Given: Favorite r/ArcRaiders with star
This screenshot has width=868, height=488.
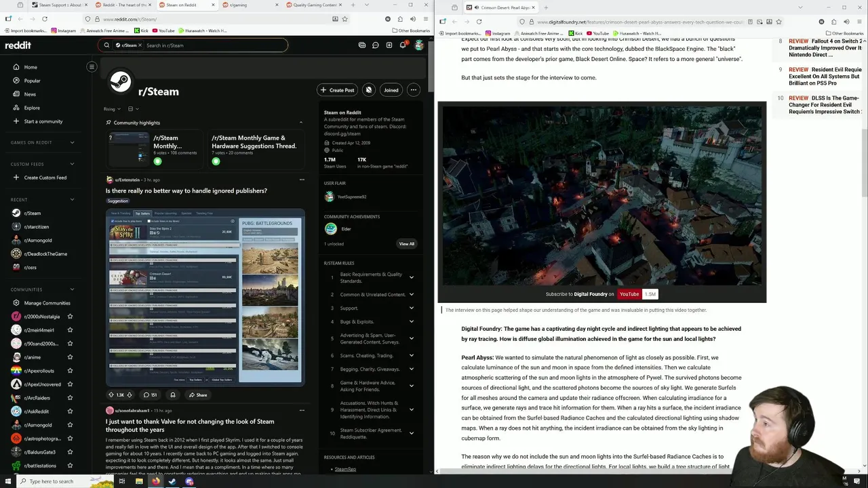Looking at the screenshot, I should (x=70, y=398).
